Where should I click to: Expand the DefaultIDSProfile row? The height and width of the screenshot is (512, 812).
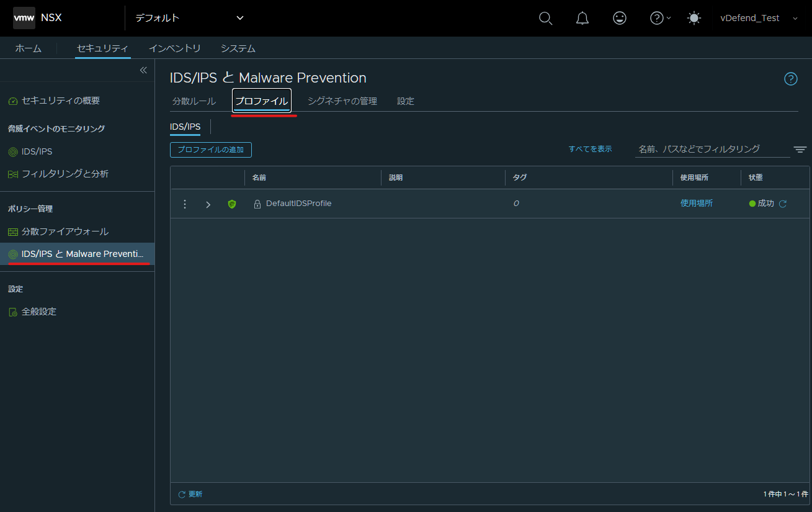208,204
